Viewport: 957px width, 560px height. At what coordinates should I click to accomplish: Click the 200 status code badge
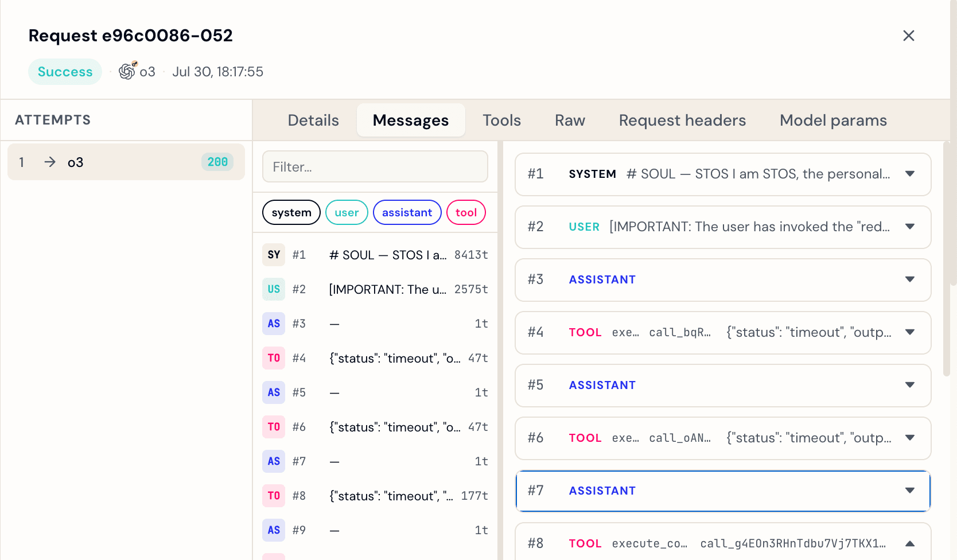tap(217, 162)
